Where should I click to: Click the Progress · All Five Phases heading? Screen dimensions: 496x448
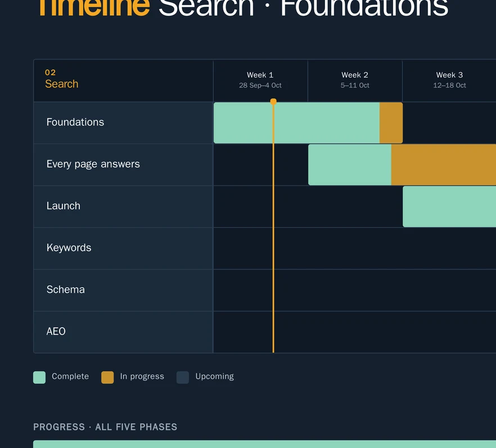tap(105, 427)
